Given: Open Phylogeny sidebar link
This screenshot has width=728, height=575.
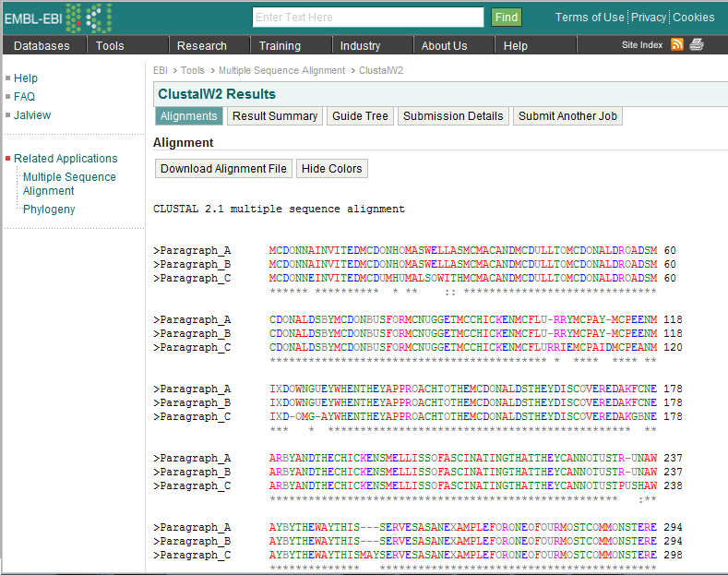Looking at the screenshot, I should 49,210.
